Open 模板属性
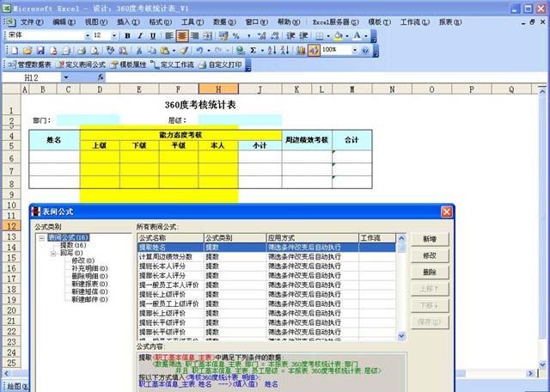Image resolution: width=550 pixels, height=392 pixels. pyautogui.click(x=128, y=65)
